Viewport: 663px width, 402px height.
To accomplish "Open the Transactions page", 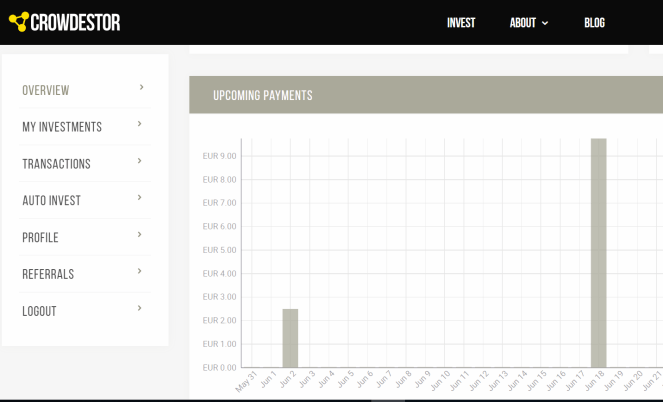I will 56,164.
